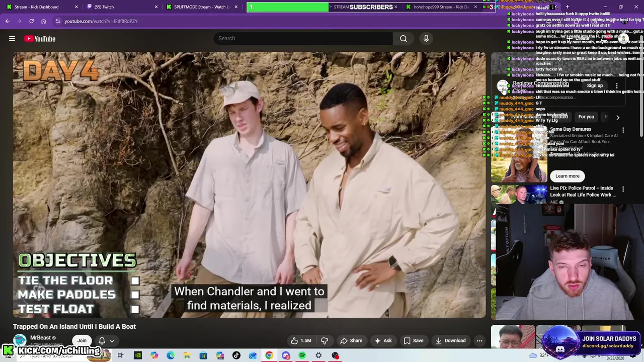This screenshot has width=644, height=362.
Task: Open TikTok from the taskbar
Action: pos(236,355)
